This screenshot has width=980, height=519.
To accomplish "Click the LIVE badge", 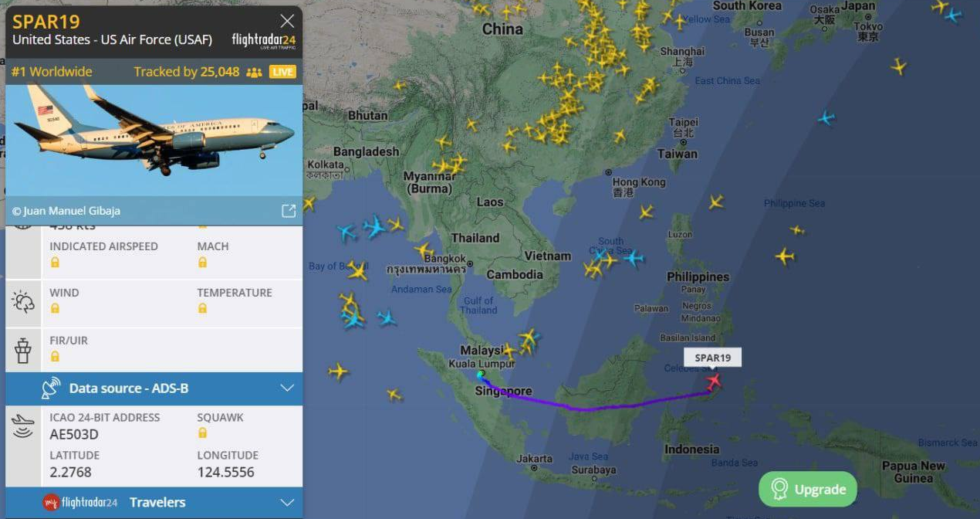I will (282, 72).
